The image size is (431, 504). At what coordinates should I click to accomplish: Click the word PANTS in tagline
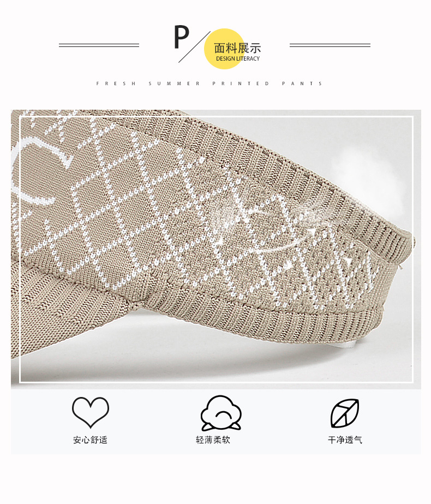(302, 84)
